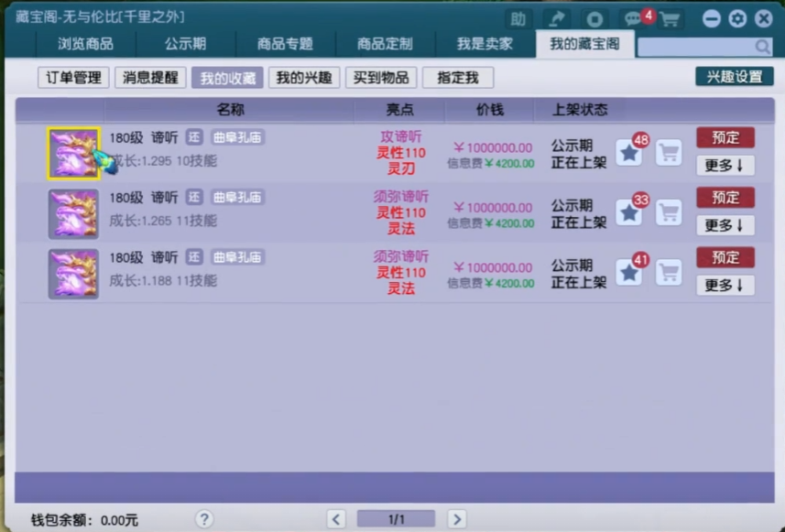Click the question mark beside wallet balance

pos(204,519)
